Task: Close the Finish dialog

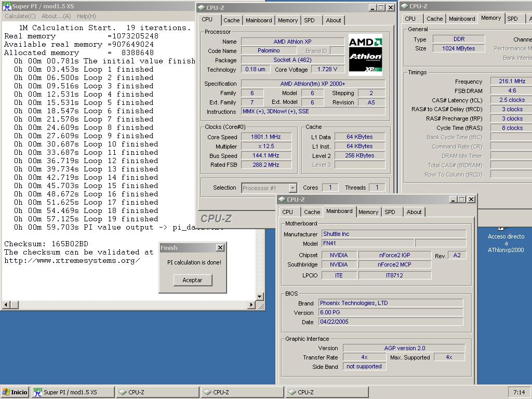Action: pos(220,248)
